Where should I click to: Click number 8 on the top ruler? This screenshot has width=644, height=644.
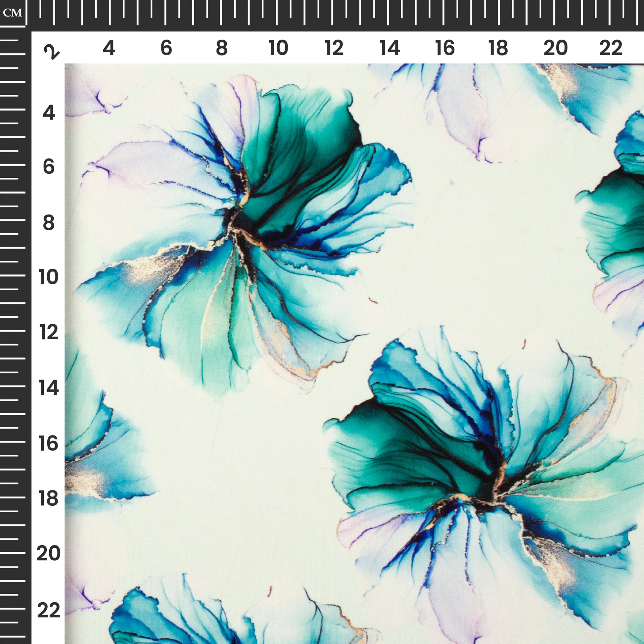tap(222, 48)
